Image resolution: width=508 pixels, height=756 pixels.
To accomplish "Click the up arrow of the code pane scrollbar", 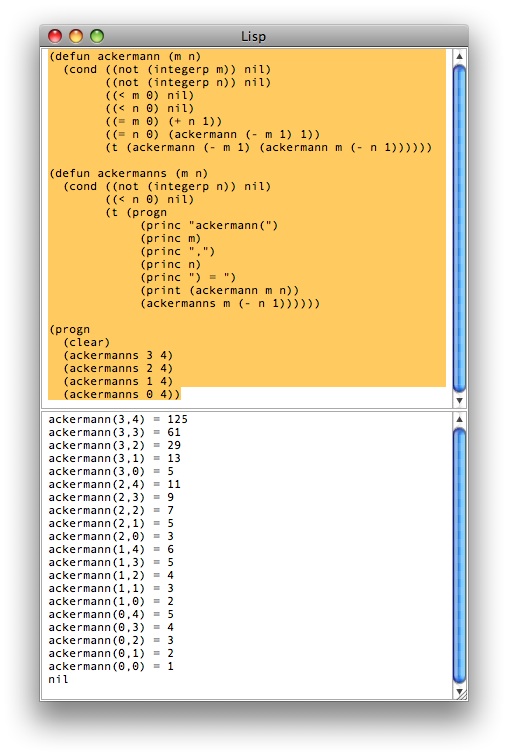I will coord(460,56).
